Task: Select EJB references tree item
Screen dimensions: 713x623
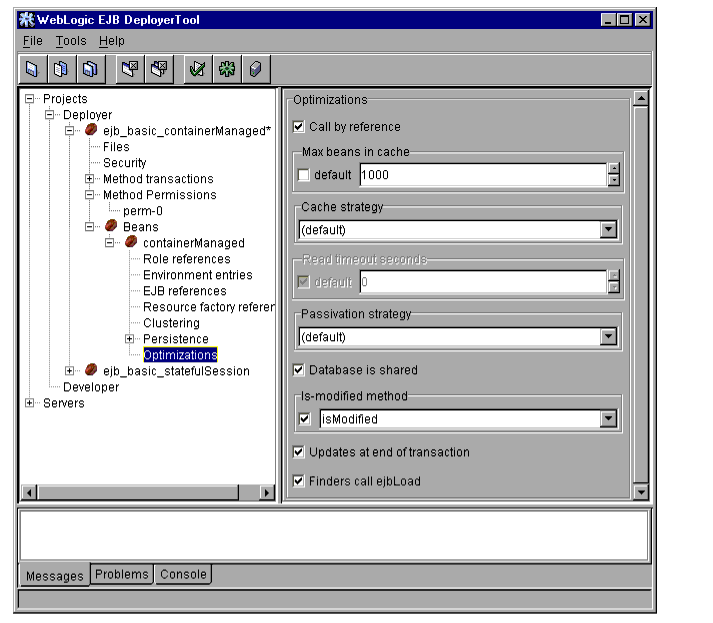Action: pos(185,291)
